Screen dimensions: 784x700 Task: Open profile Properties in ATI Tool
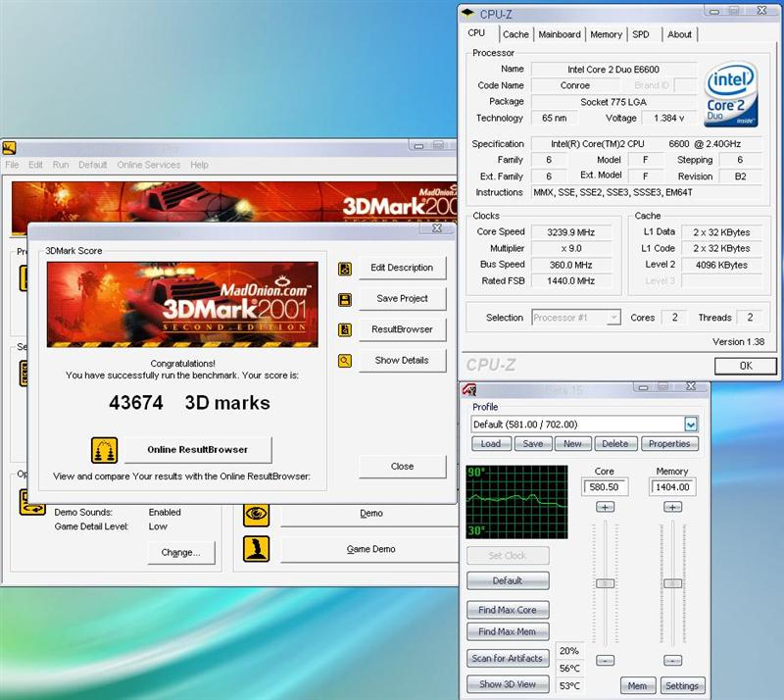[x=669, y=444]
